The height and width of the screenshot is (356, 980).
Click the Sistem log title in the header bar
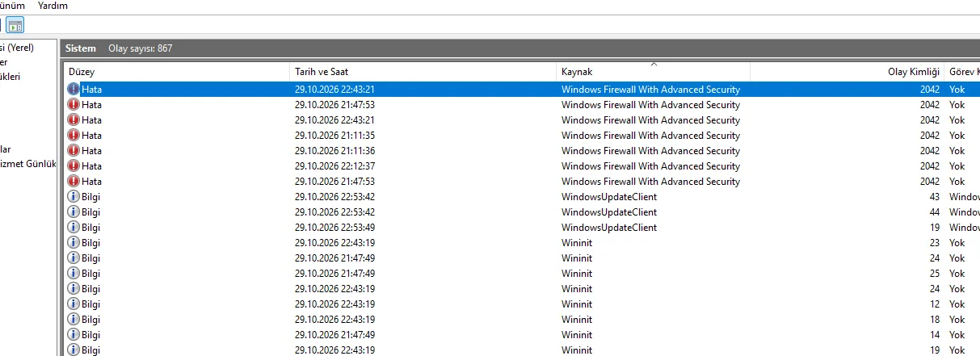80,48
